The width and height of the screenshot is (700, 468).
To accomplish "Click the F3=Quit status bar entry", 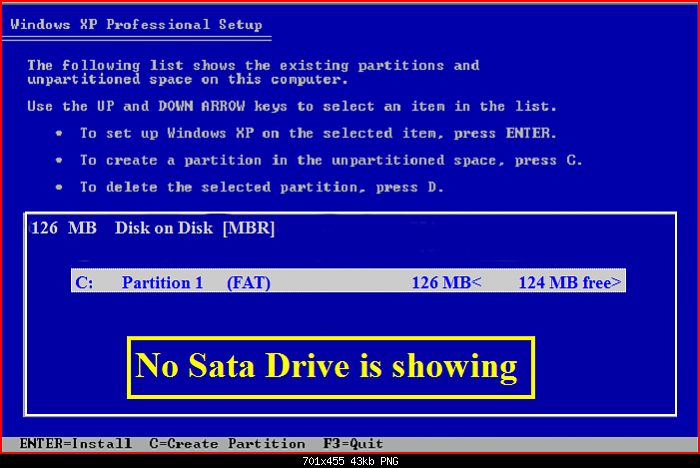I will (353, 443).
